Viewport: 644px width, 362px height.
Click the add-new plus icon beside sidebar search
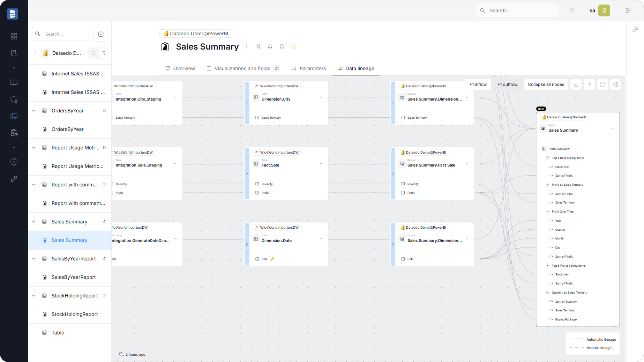(101, 34)
